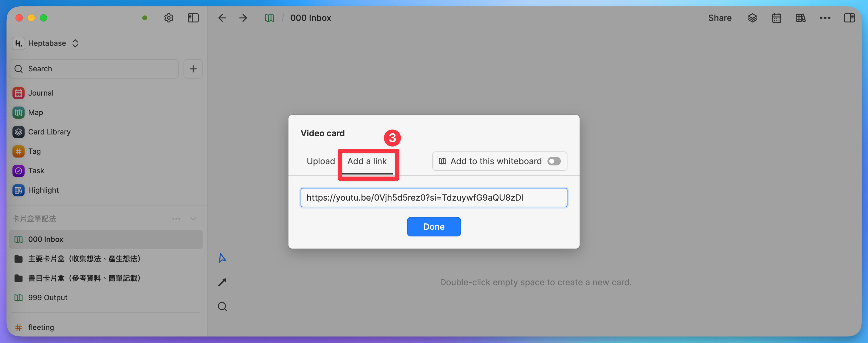Click the 000 Inbox breadcrumb title

click(x=310, y=18)
